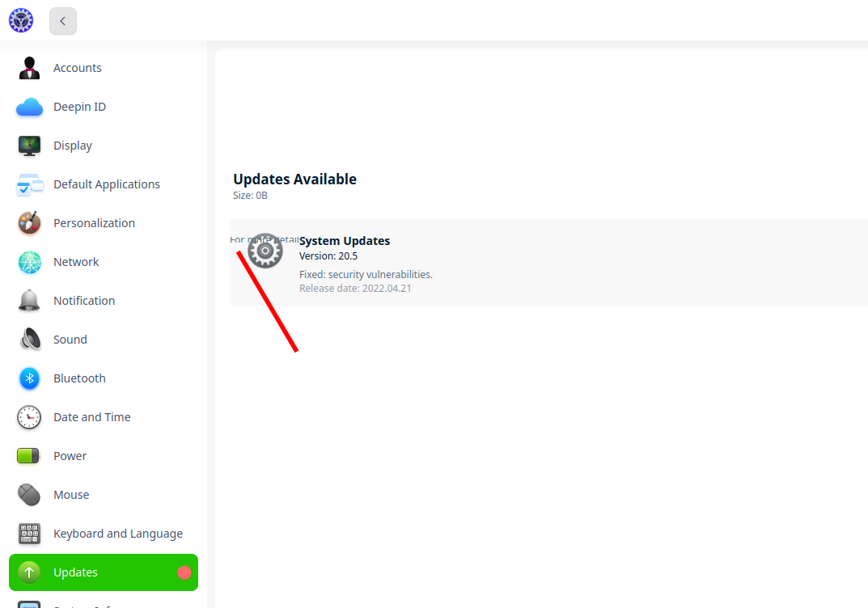Open the Default Applications icon
Image resolution: width=868 pixels, height=608 pixels.
point(29,184)
